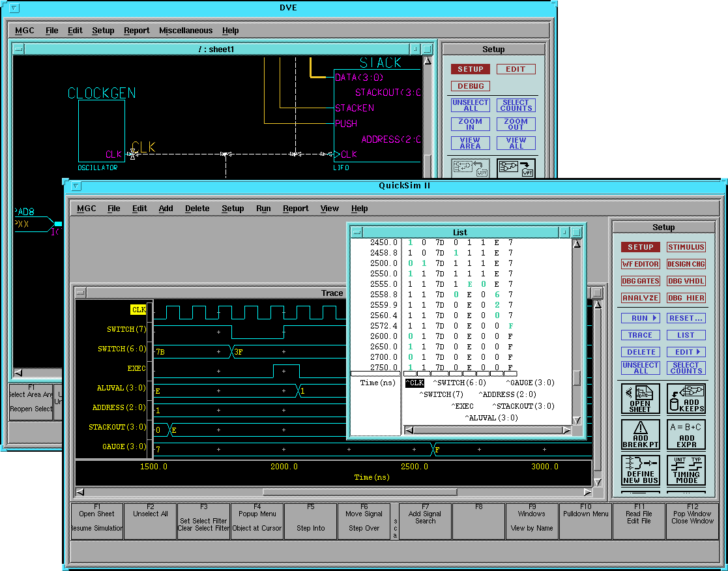Screen dimensions: 728x571
Task: Open the RESET... dialog button
Action: click(x=686, y=318)
